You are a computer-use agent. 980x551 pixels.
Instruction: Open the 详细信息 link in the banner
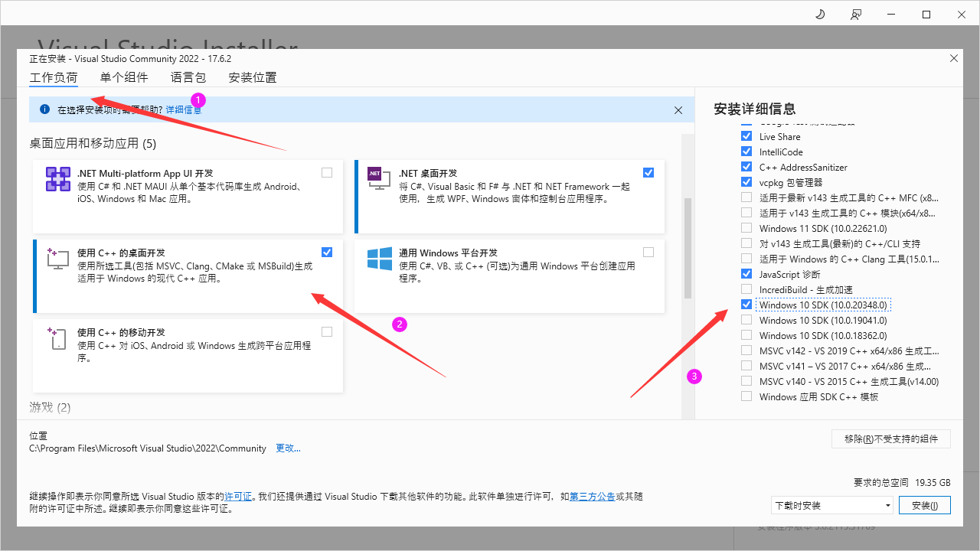coord(184,109)
